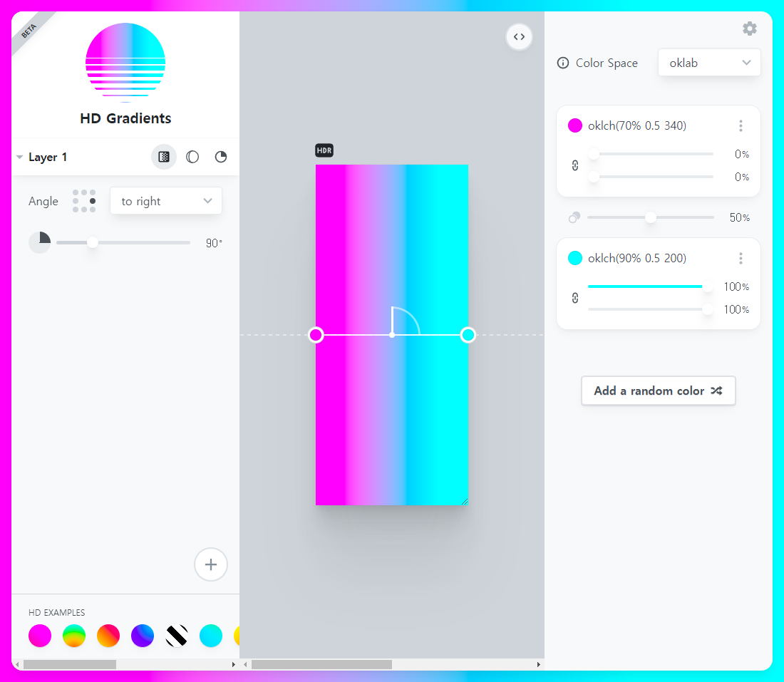Viewport: 784px width, 682px height.
Task: Select the black-white striped HD example
Action: click(x=177, y=636)
